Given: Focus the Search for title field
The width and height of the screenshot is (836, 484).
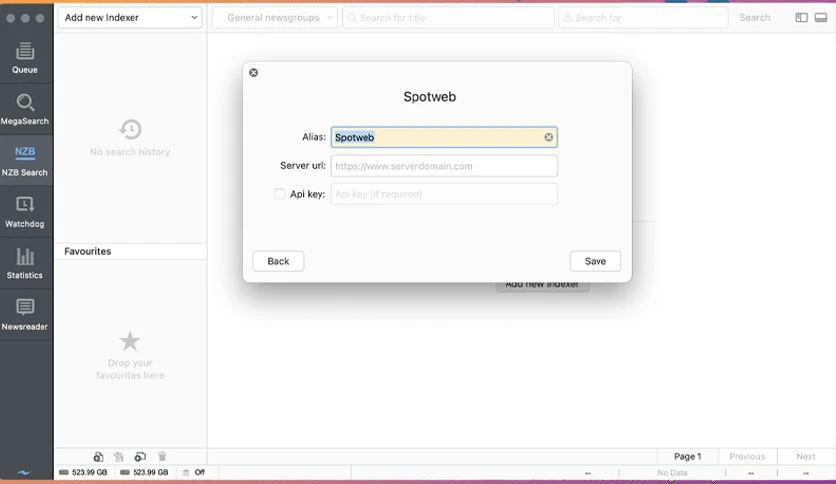Looking at the screenshot, I should [448, 18].
